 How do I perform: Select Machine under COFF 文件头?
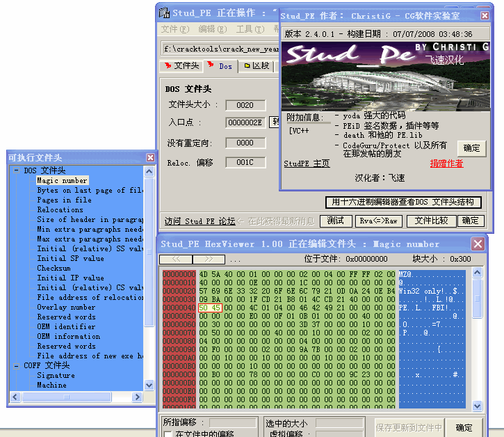(x=51, y=385)
